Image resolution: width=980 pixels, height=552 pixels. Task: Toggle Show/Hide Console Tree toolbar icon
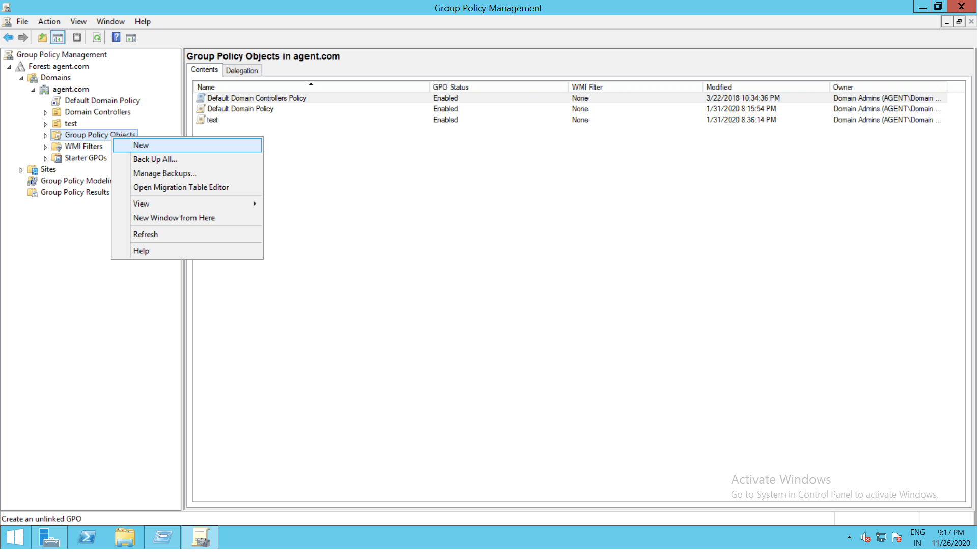click(58, 38)
